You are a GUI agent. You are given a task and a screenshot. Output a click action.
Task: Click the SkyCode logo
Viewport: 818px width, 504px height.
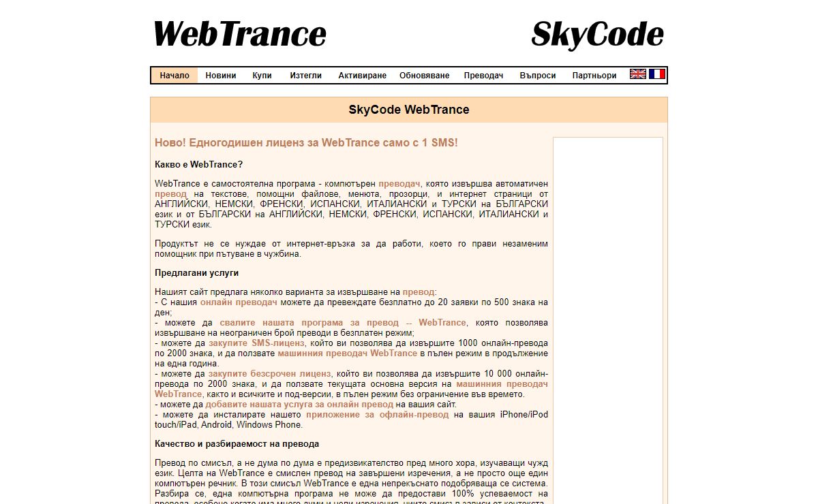(x=597, y=35)
